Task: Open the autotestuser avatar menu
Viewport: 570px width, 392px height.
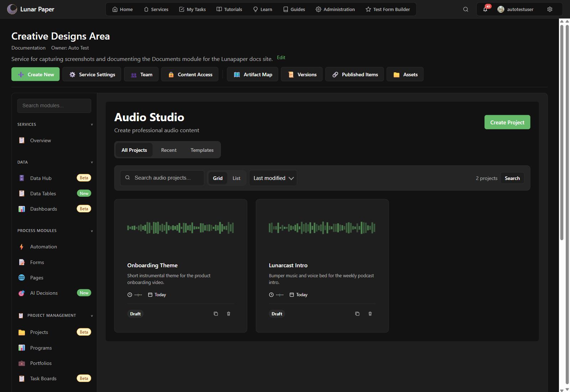Action: point(515,9)
